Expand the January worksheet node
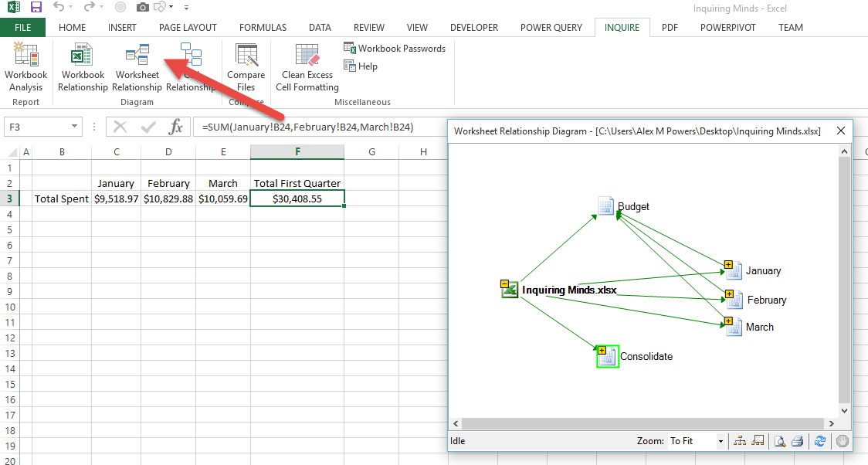The width and height of the screenshot is (868, 465). [x=728, y=266]
